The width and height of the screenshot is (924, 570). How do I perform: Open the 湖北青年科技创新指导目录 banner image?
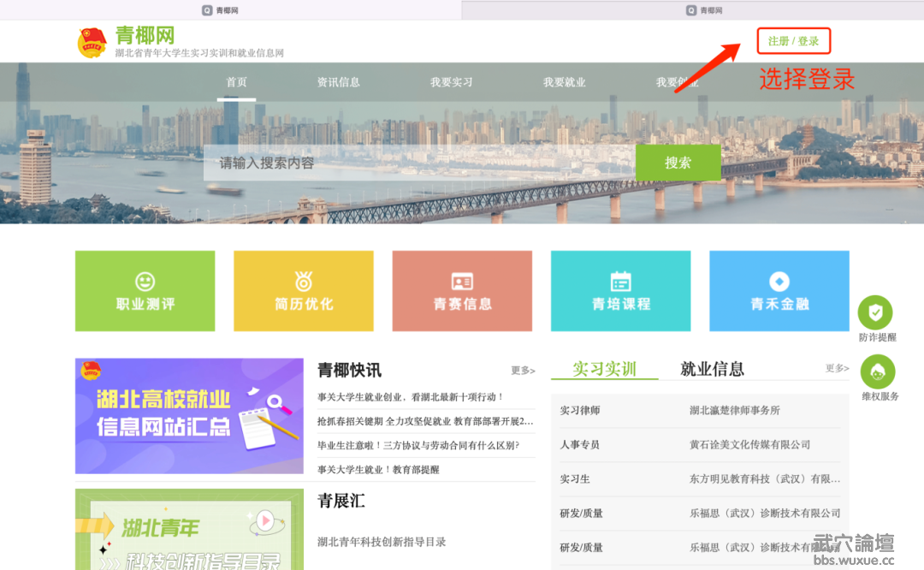[x=189, y=529]
